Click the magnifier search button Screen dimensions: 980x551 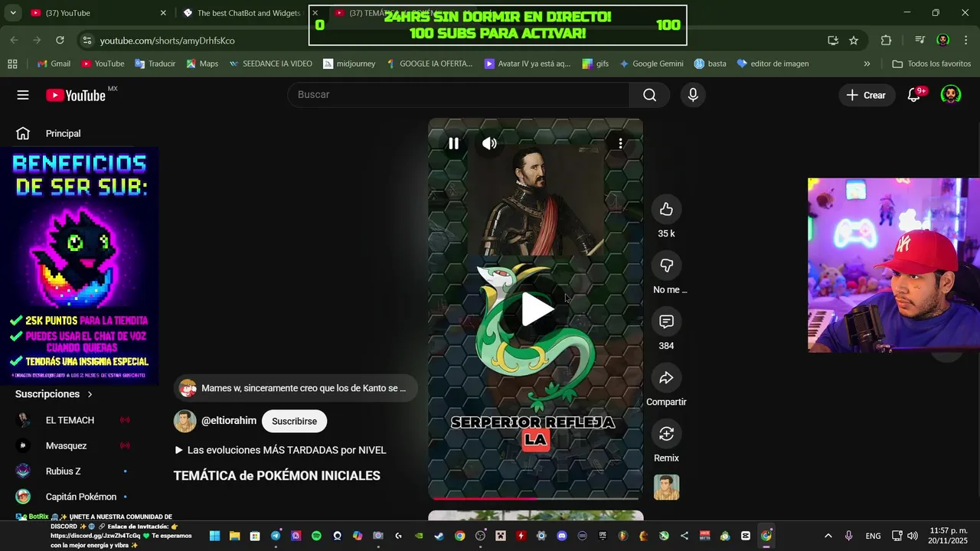pyautogui.click(x=649, y=94)
